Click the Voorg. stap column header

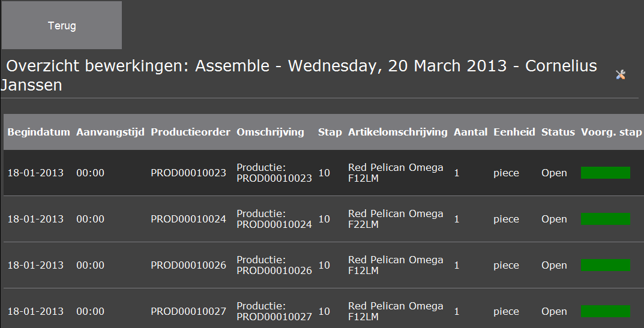611,132
